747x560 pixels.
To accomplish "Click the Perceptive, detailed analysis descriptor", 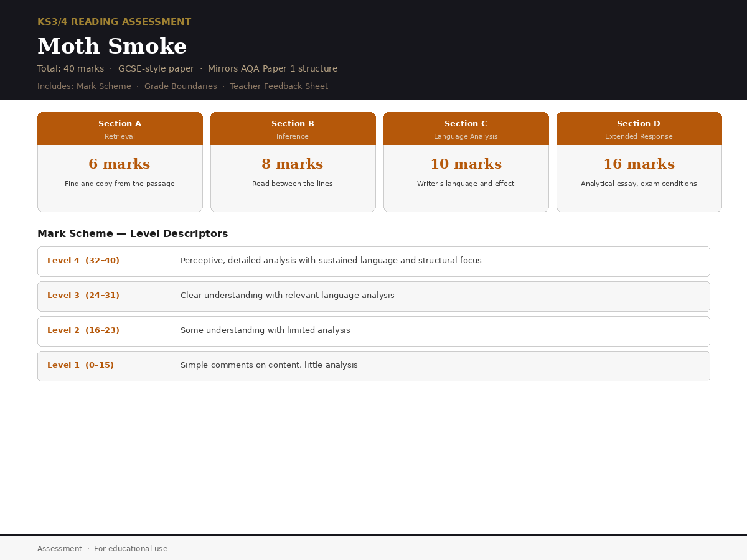I will [331, 261].
